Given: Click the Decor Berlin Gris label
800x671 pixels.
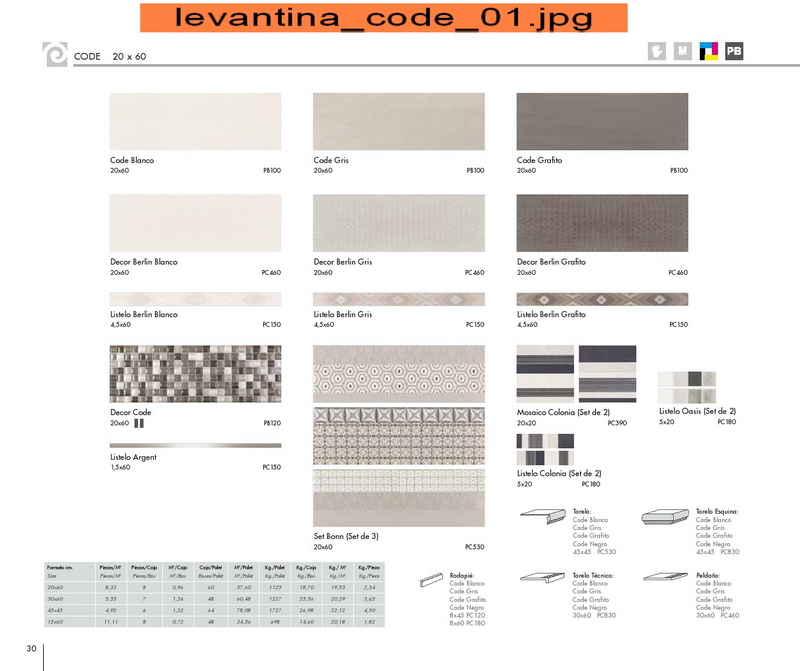Looking at the screenshot, I should [x=343, y=262].
